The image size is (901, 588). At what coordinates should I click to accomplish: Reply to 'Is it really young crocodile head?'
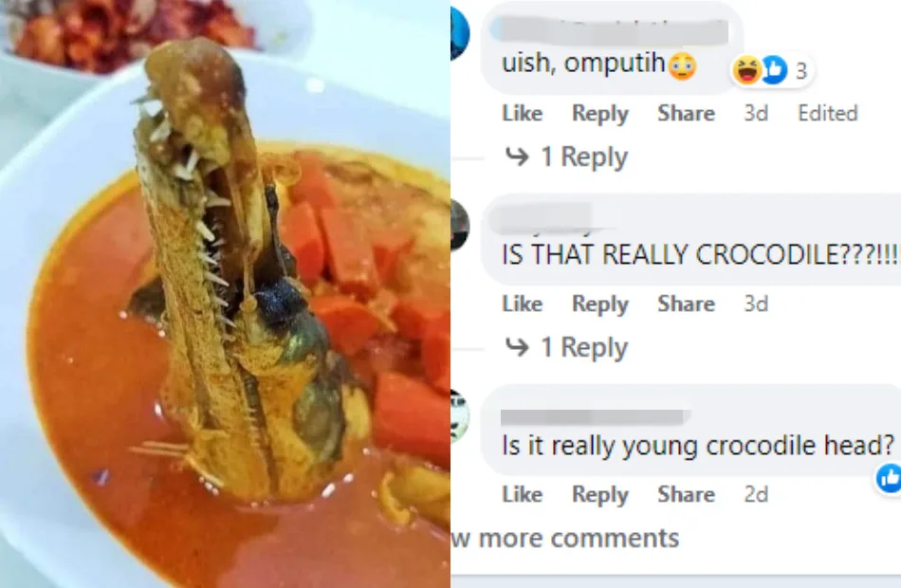pyautogui.click(x=600, y=495)
